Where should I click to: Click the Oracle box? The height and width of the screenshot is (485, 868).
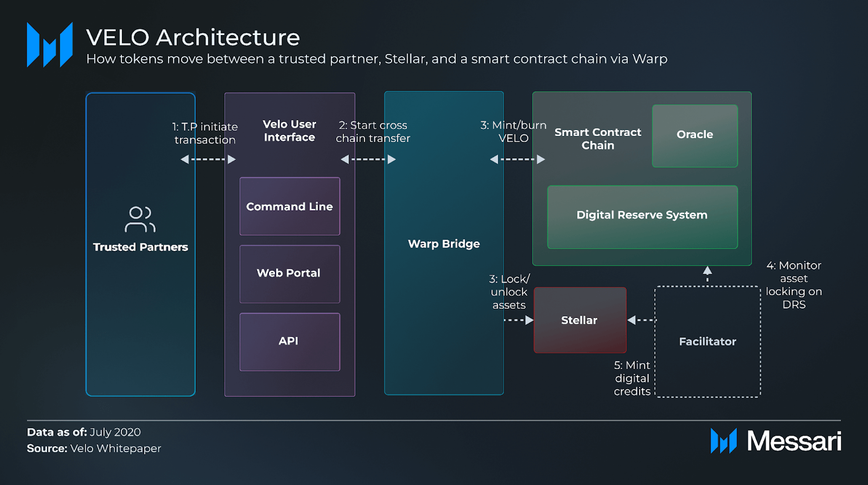click(x=695, y=135)
